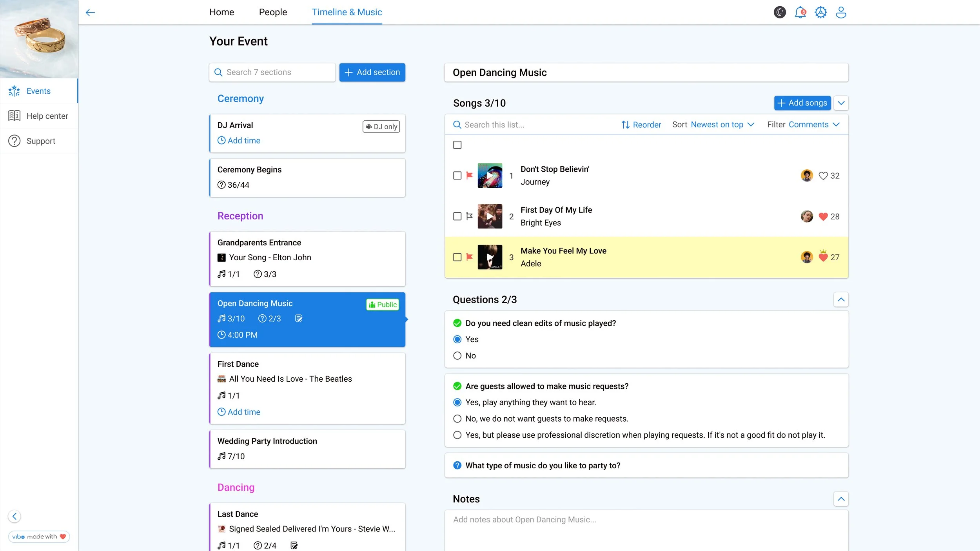980x551 pixels.
Task: Switch to the People tab
Action: [x=273, y=12]
